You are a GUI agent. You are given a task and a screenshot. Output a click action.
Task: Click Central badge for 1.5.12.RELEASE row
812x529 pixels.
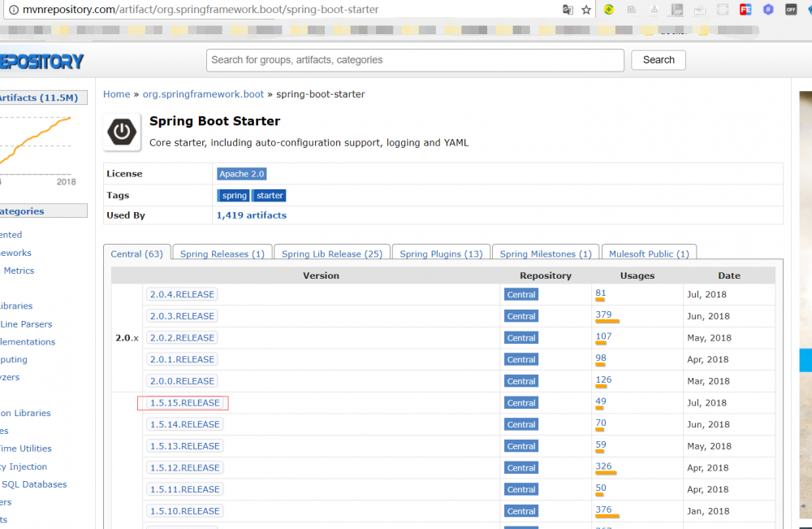(x=521, y=468)
